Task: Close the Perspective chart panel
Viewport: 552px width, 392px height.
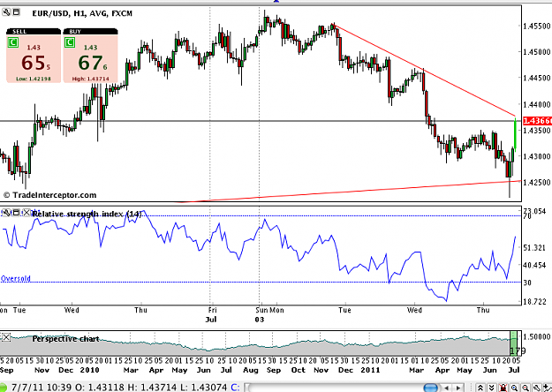Action: point(6,338)
